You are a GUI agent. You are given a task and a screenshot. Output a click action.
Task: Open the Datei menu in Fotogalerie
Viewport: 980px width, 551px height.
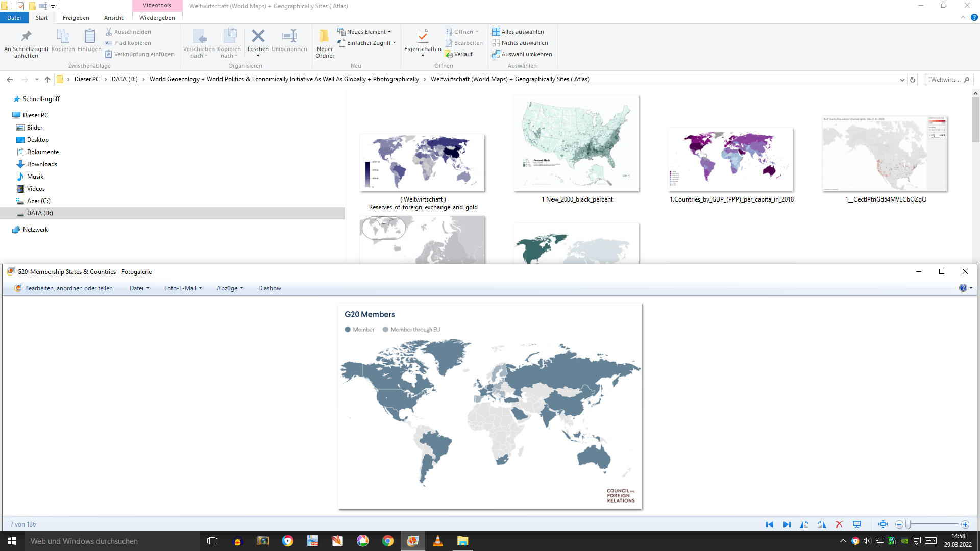pyautogui.click(x=139, y=288)
